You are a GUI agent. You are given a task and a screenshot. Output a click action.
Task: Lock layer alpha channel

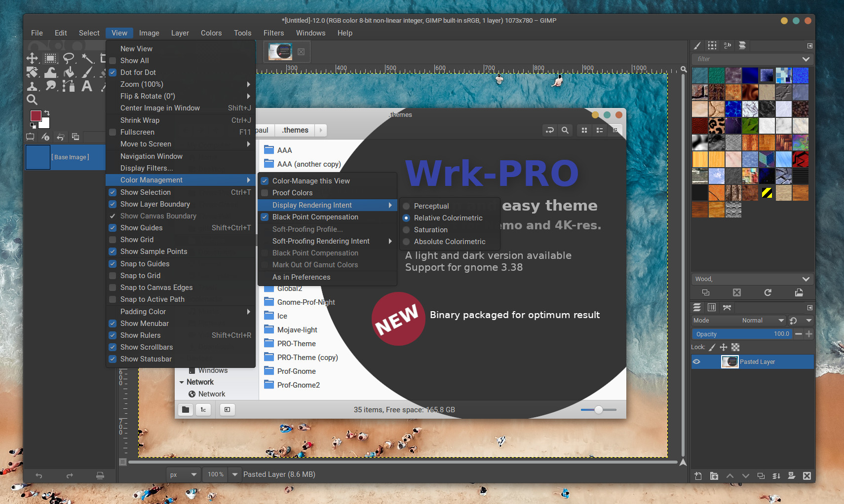click(735, 347)
